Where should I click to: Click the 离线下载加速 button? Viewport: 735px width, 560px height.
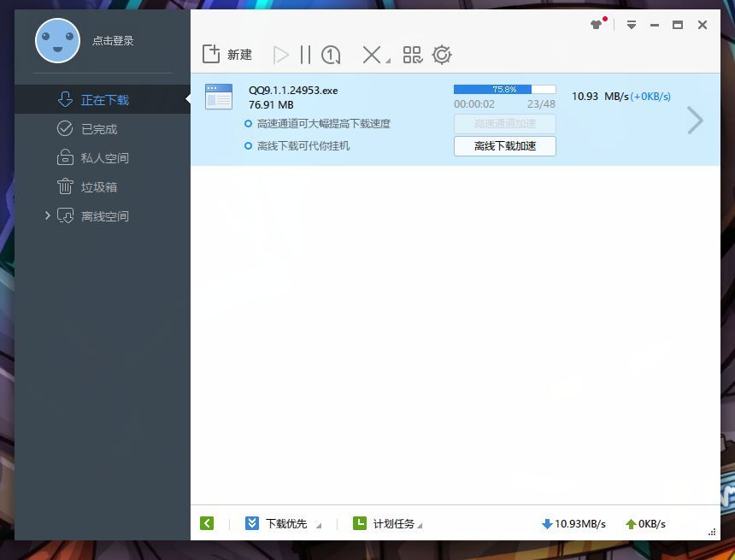504,146
